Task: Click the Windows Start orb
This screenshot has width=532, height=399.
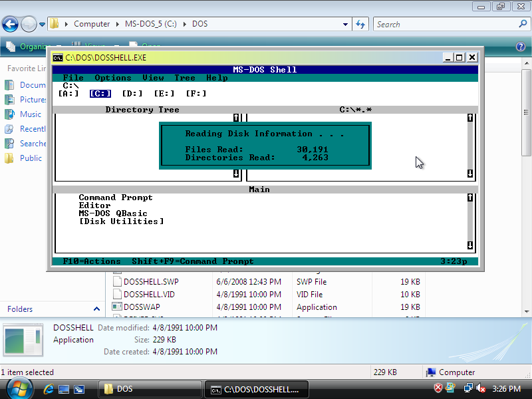Action: click(x=18, y=388)
